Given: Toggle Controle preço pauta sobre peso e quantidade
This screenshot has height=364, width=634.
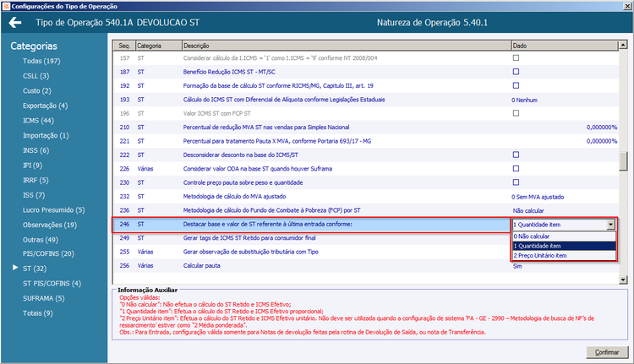Looking at the screenshot, I should coord(516,182).
